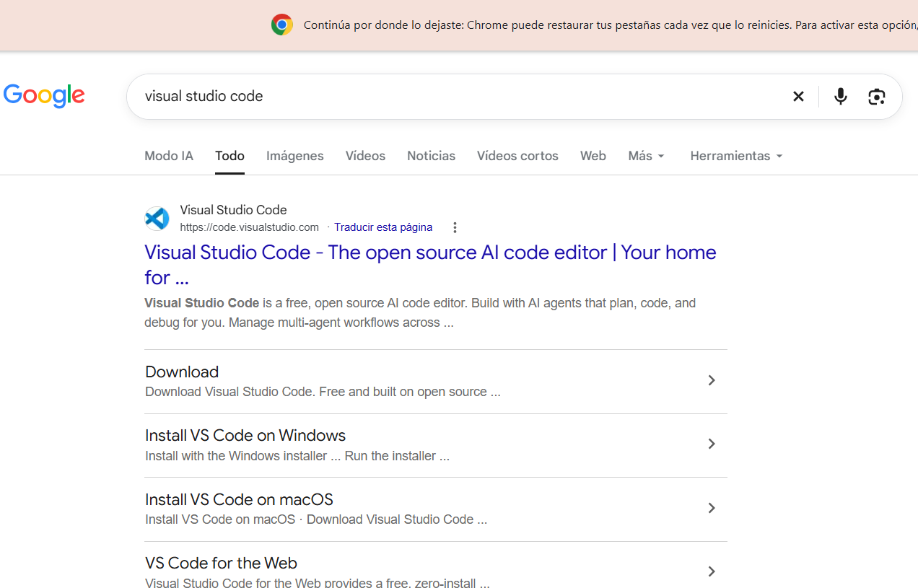Open the Download sitelink
918x588 pixels.
(182, 372)
